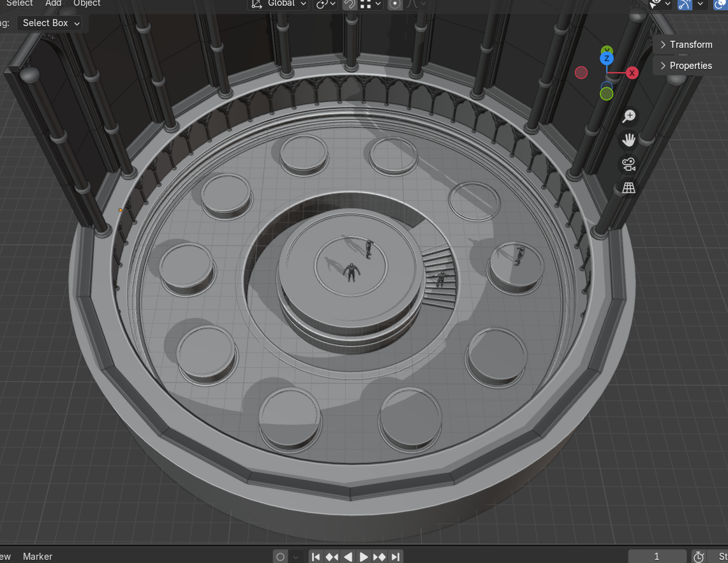Expand the Transform panel
The height and width of the screenshot is (563, 728).
click(x=687, y=45)
